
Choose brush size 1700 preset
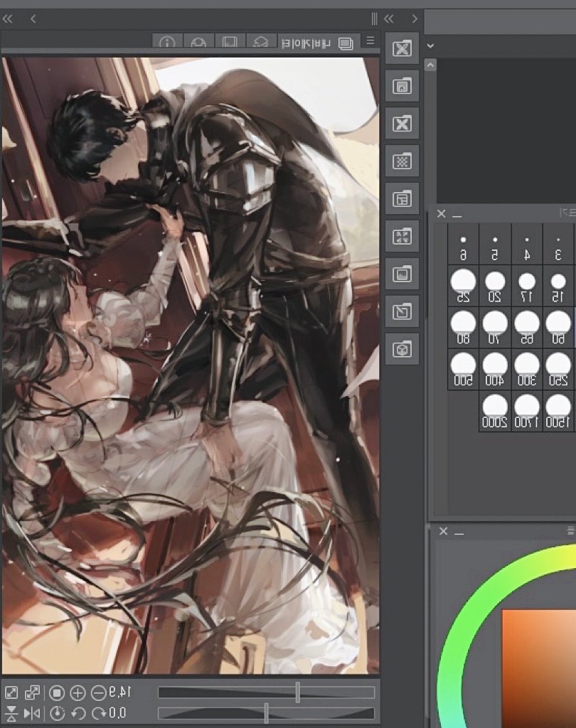527,412
